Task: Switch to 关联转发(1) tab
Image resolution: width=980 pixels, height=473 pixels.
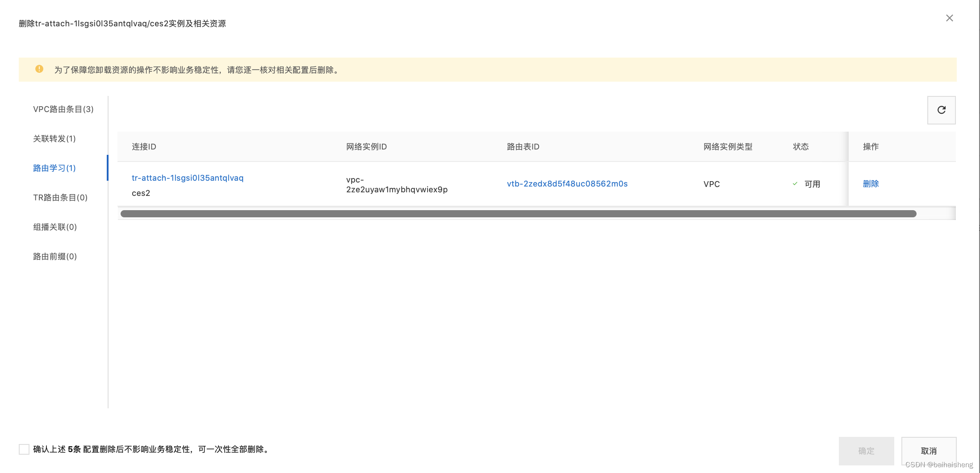Action: [x=54, y=139]
